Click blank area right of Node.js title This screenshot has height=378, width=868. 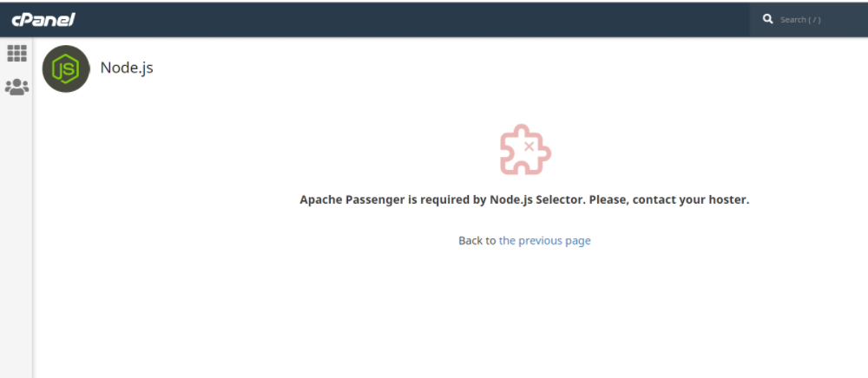[x=434, y=68]
